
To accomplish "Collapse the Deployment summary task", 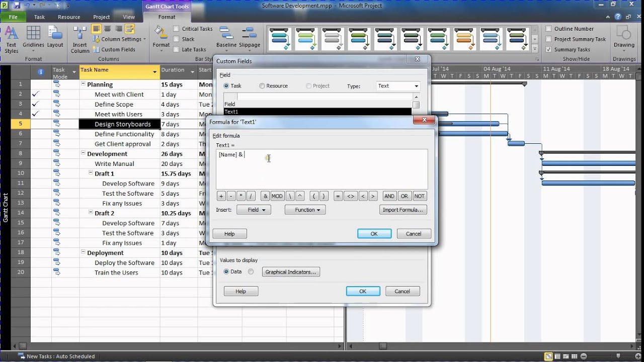I will click(83, 253).
